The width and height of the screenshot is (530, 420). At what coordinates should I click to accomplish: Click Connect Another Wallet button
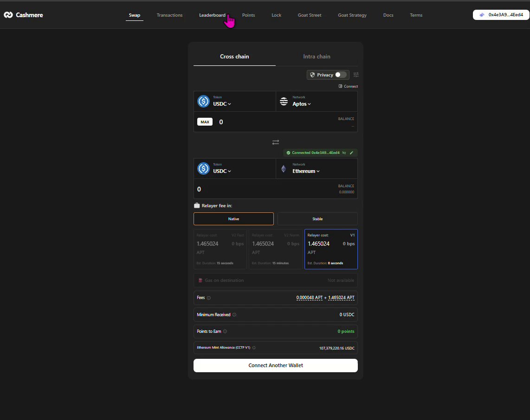click(276, 365)
